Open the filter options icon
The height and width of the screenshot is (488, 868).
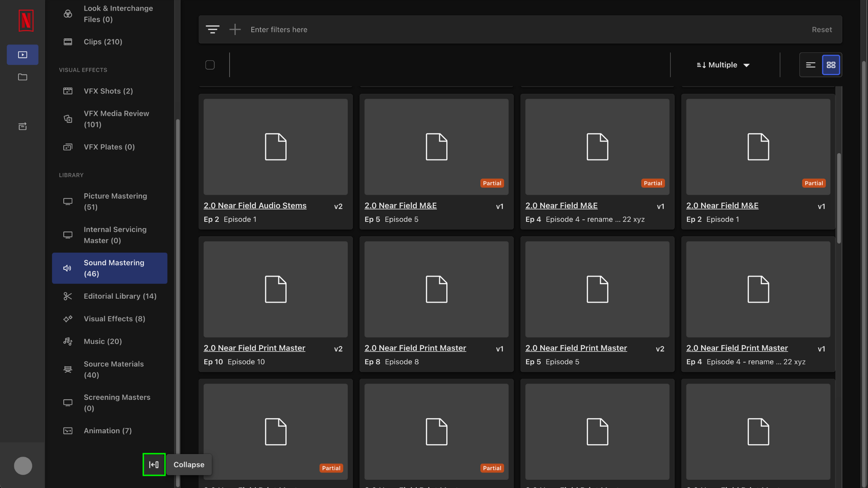point(212,30)
